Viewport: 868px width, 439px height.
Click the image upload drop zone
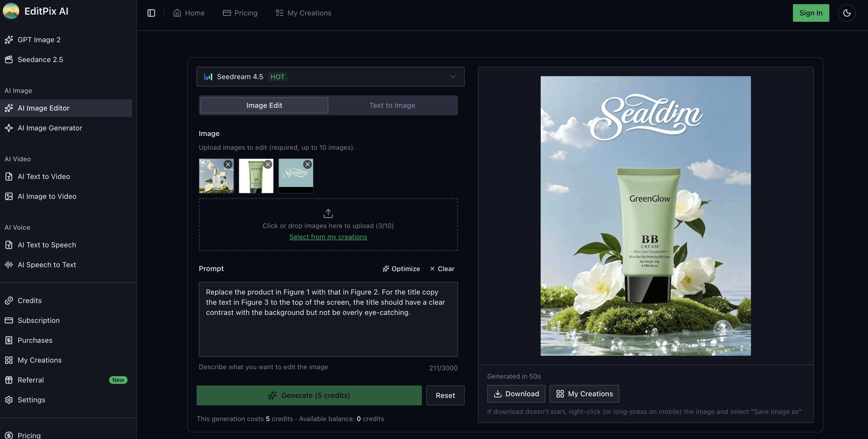pyautogui.click(x=328, y=225)
